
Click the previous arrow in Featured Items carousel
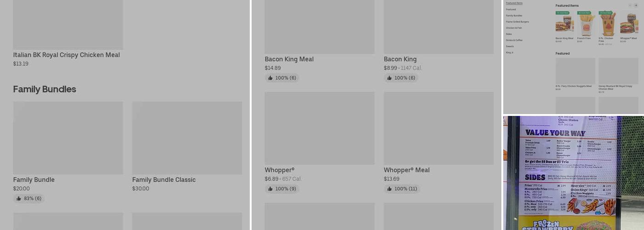(630, 6)
